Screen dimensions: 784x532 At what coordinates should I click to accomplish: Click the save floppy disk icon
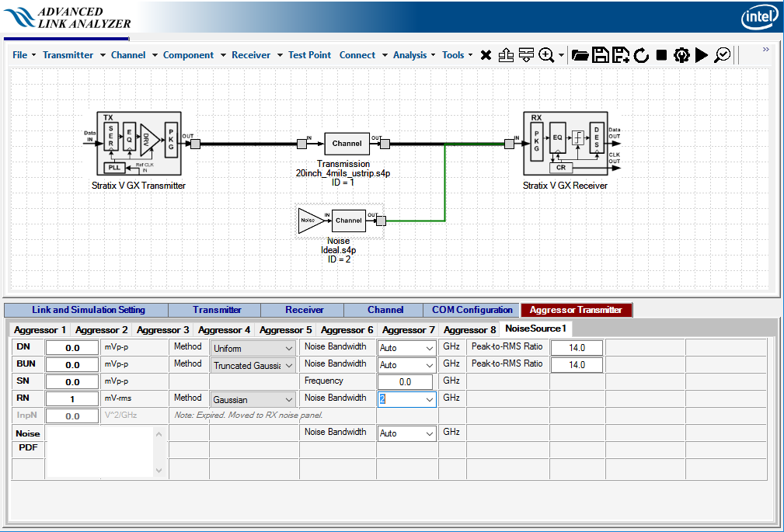click(x=600, y=55)
